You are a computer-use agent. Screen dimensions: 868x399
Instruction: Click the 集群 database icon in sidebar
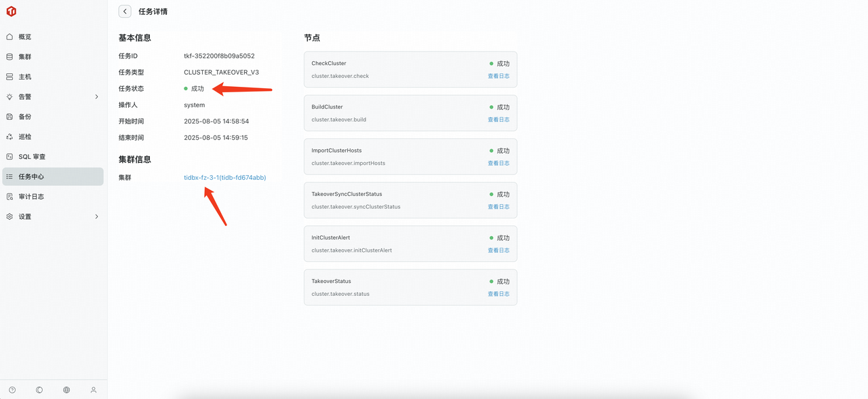click(9, 57)
